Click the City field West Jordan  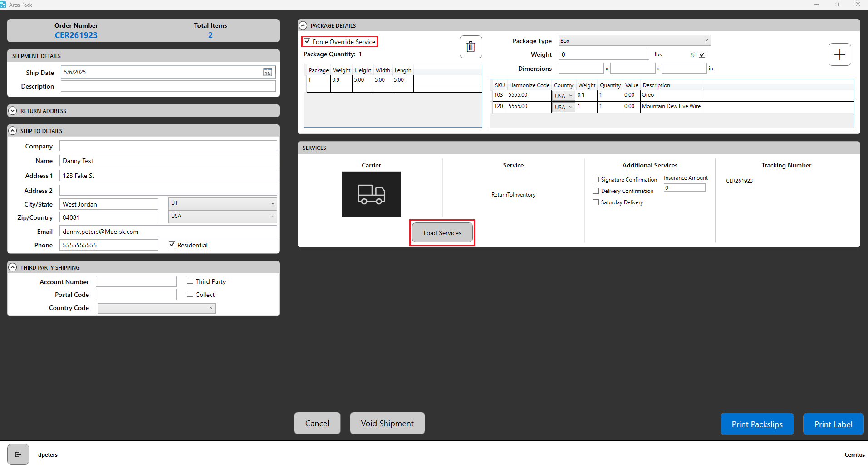pos(109,204)
